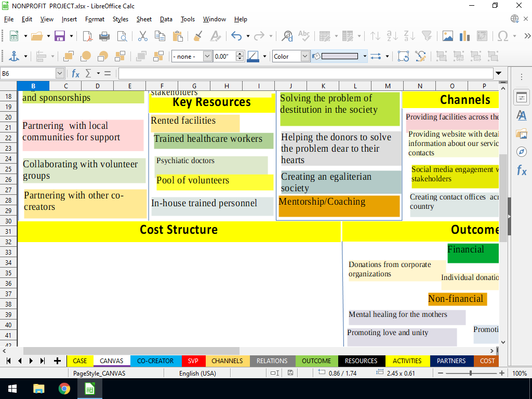The width and height of the screenshot is (532, 399).
Task: Click the zoom slider handle
Action: (x=471, y=373)
